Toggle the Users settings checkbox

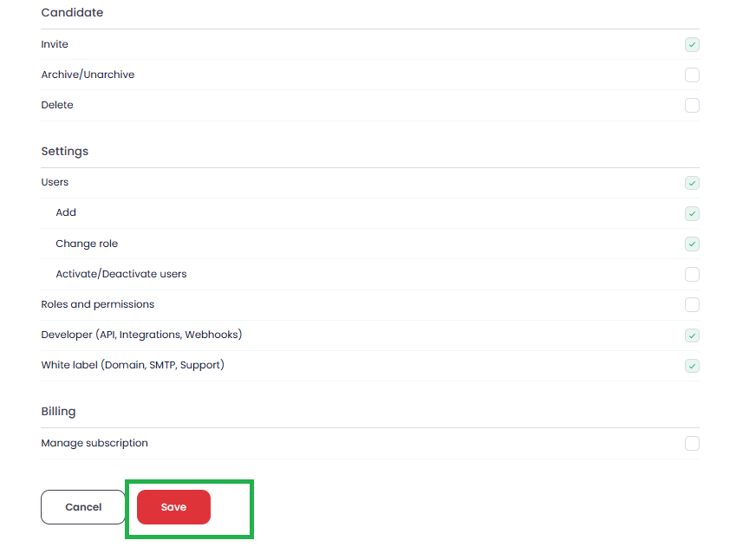[692, 183]
